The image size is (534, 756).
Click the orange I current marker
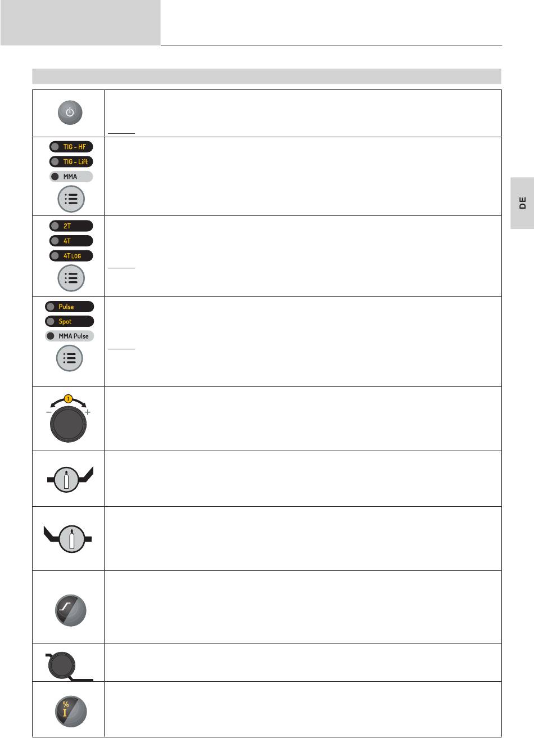[69, 398]
